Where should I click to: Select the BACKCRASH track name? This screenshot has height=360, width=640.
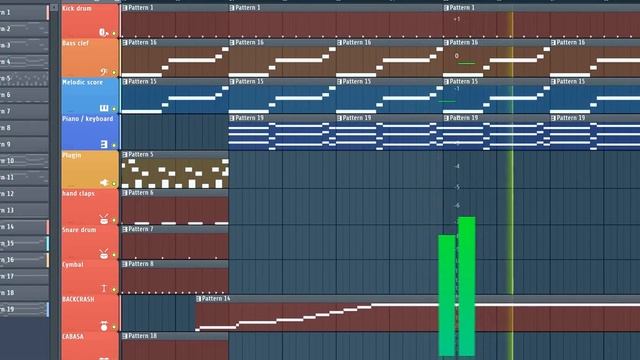(x=78, y=299)
